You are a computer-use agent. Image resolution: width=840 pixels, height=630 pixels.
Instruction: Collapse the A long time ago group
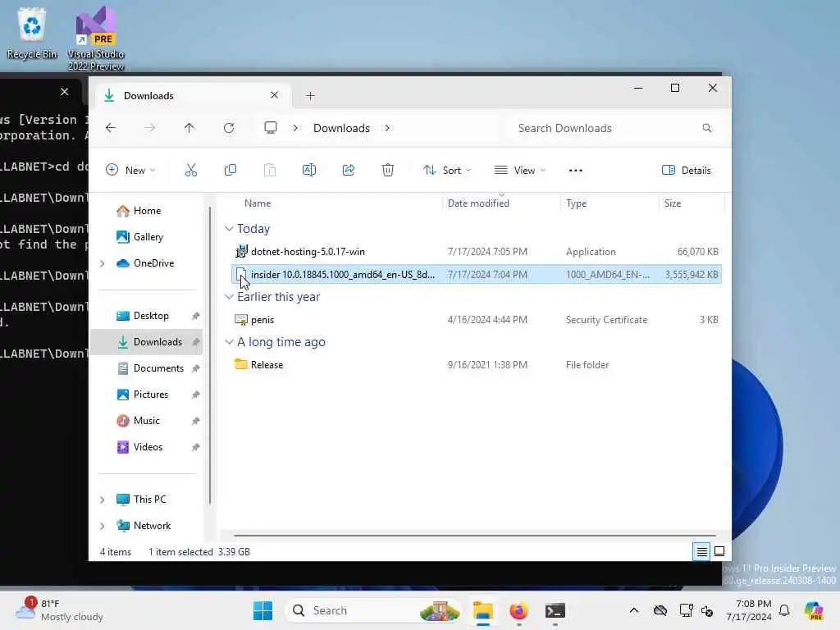click(230, 342)
